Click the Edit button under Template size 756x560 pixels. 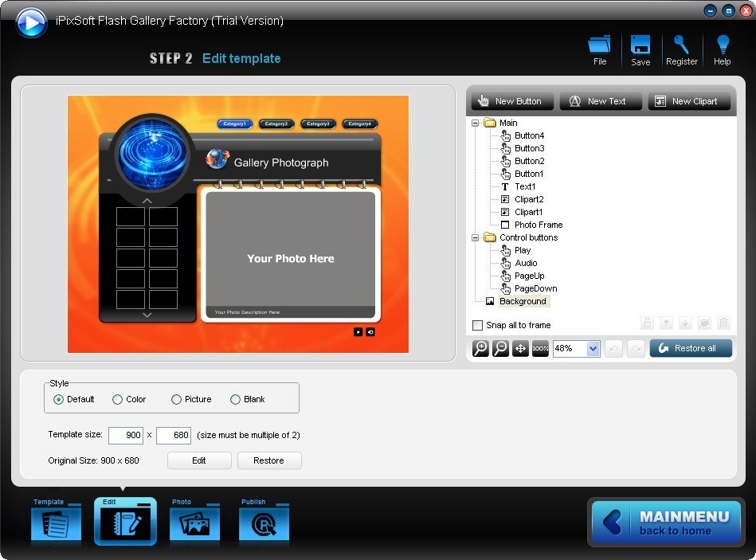point(198,460)
